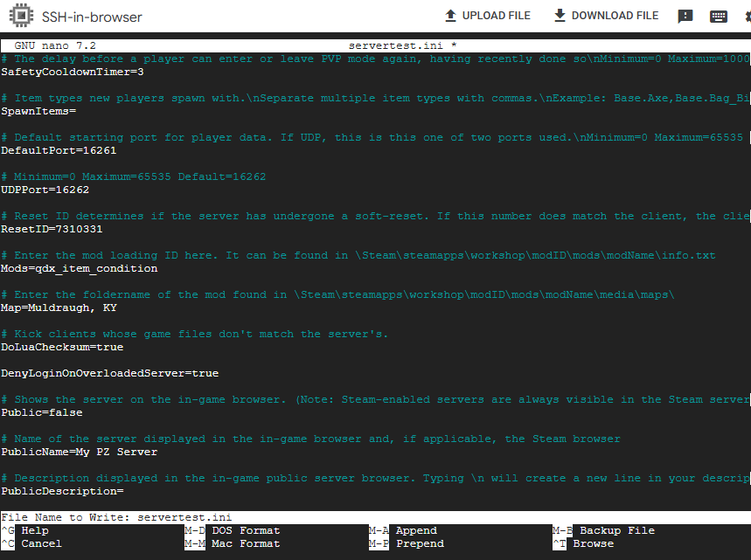
Task: Click the upload arrow icon
Action: coord(450,16)
